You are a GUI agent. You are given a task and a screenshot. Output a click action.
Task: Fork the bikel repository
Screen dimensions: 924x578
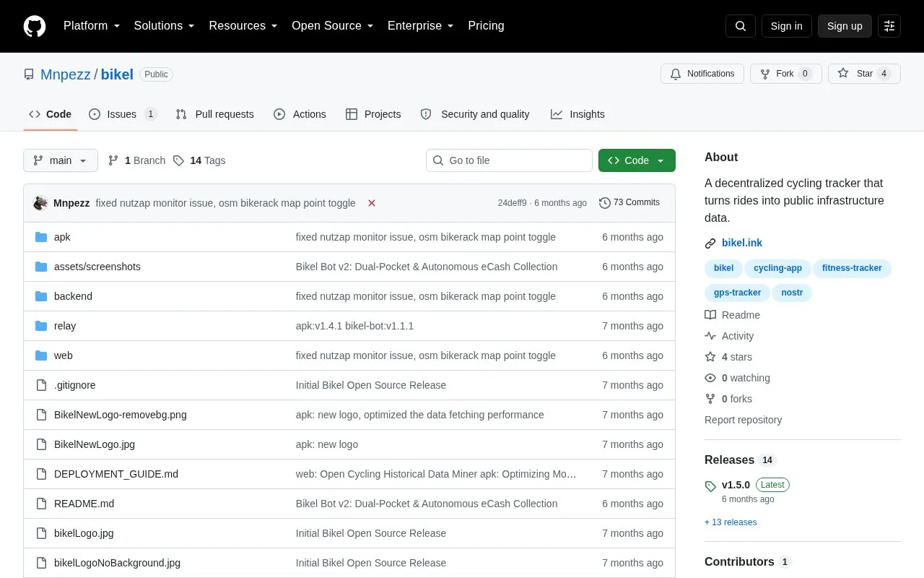pos(786,74)
